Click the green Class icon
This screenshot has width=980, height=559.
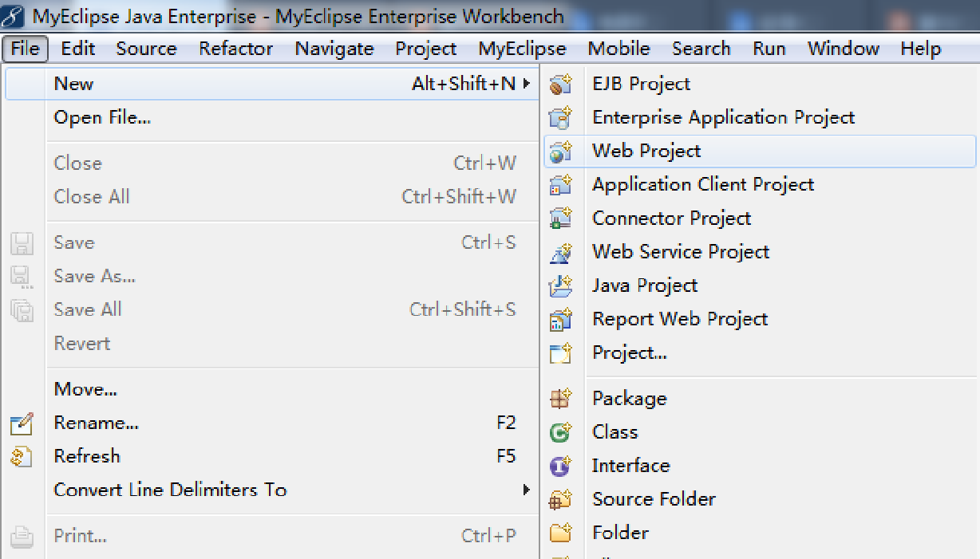coord(561,432)
